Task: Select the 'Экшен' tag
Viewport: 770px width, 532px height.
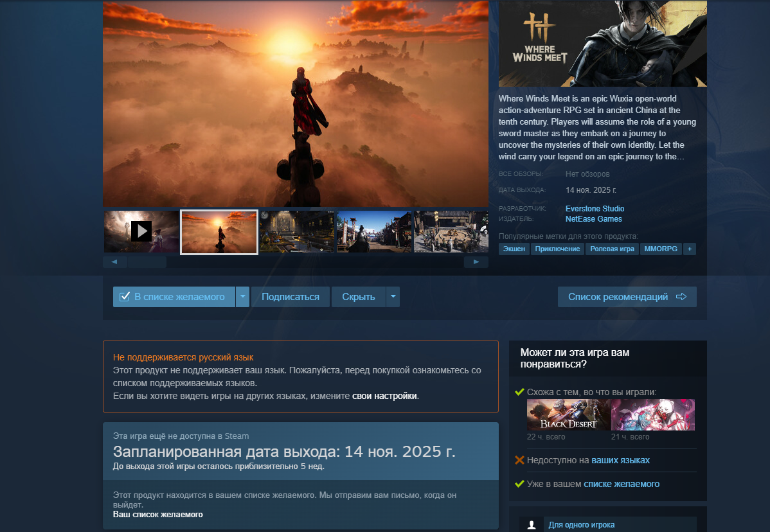Action: 514,249
